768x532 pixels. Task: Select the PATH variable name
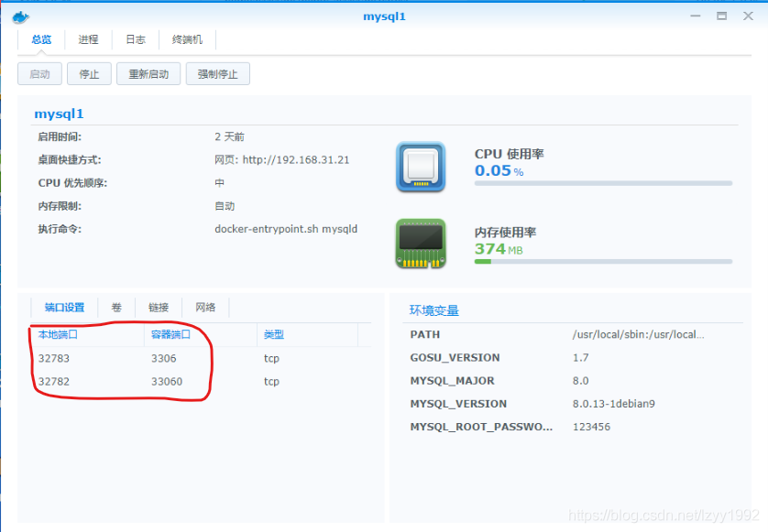pyautogui.click(x=425, y=335)
